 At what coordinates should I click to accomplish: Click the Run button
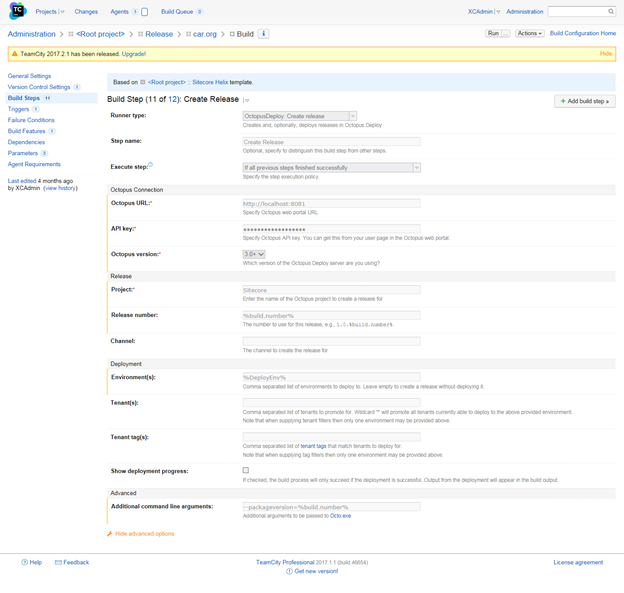click(x=493, y=33)
